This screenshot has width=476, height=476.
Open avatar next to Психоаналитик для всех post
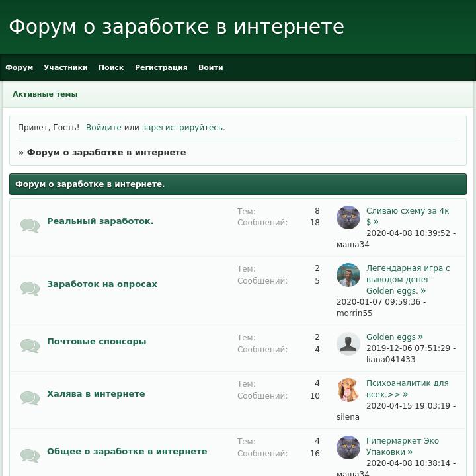[348, 390]
